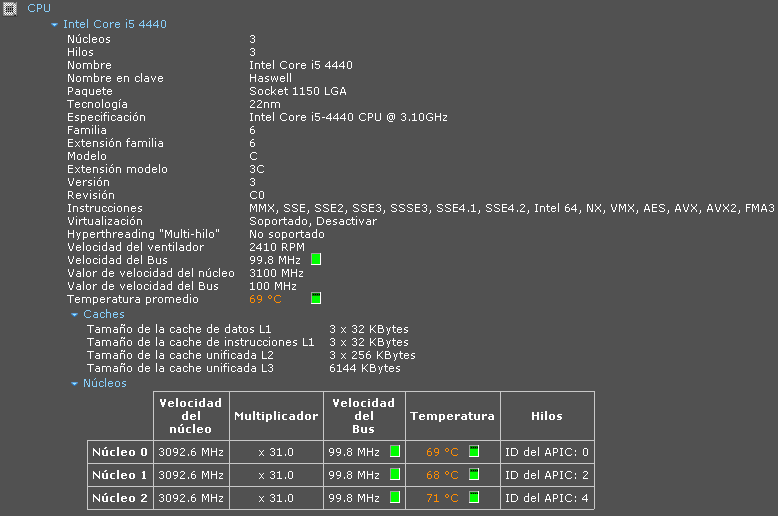Click the Multiplicador column header
778x516 pixels.
[x=276, y=416]
